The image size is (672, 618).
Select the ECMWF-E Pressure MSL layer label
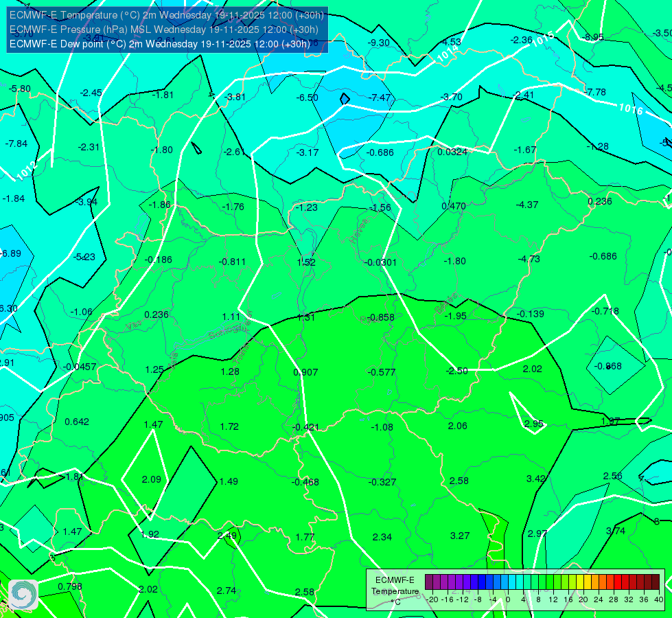click(164, 30)
